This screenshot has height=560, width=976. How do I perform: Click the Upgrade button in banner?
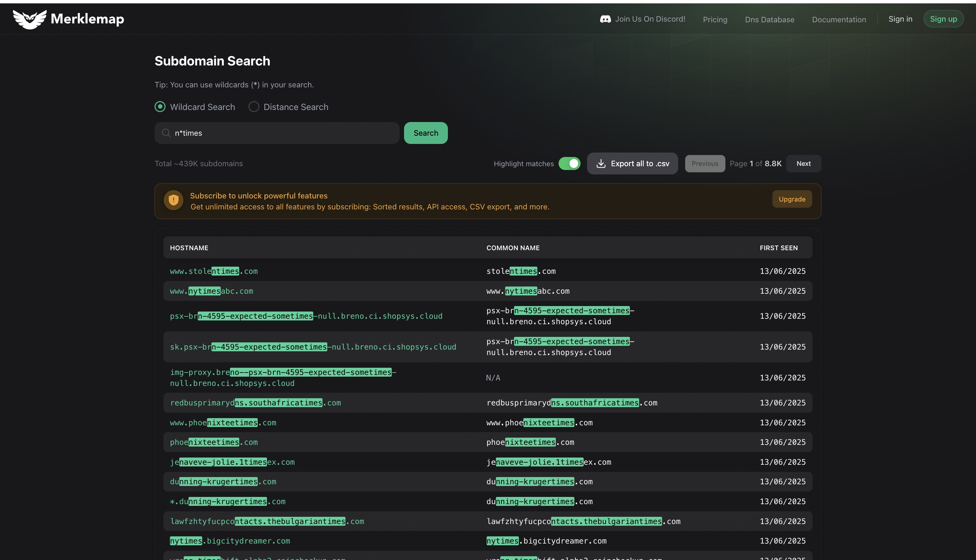click(792, 199)
